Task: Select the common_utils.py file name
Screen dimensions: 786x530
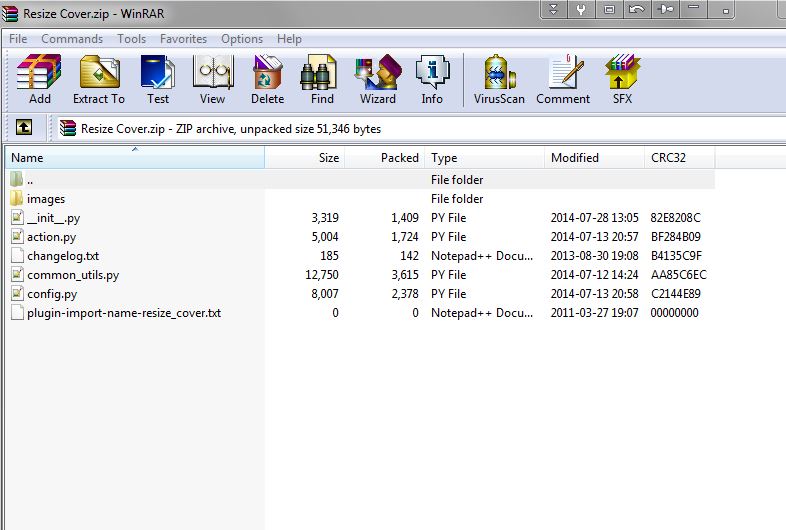Action: click(x=73, y=275)
